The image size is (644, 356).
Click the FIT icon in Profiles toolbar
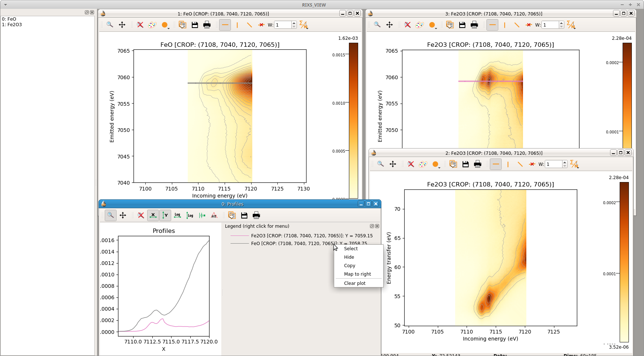point(214,216)
